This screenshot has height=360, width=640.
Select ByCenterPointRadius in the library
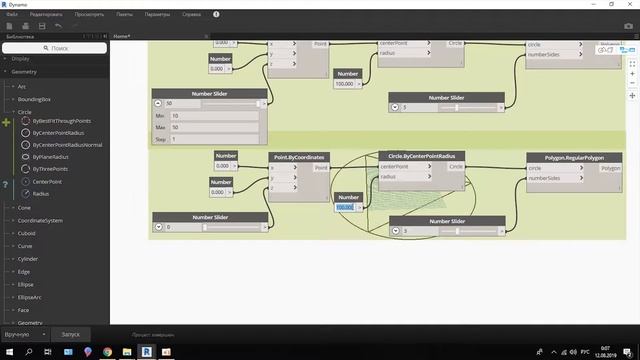(x=58, y=133)
